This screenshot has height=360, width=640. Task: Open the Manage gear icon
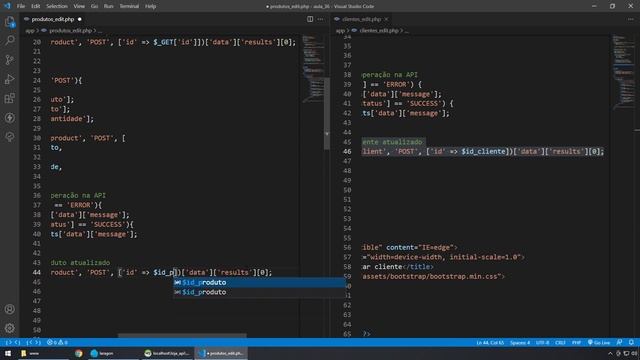tap(10, 328)
